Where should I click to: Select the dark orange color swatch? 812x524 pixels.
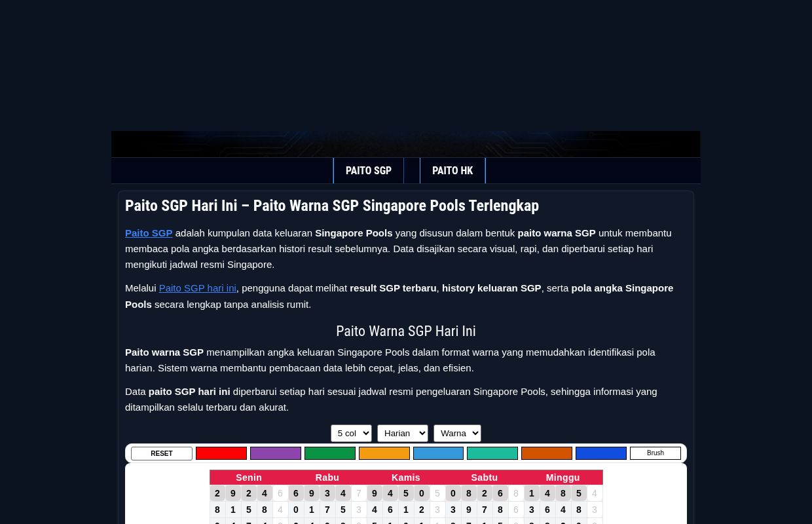[547, 453]
